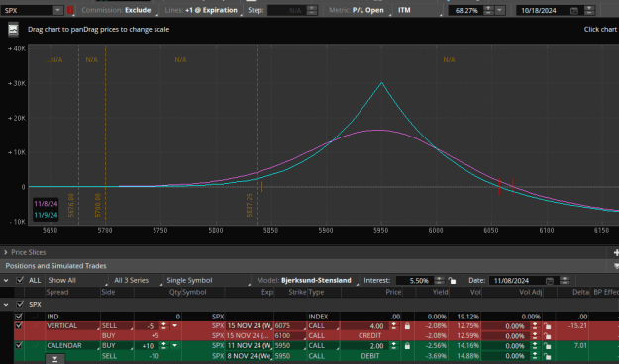619x364 pixels.
Task: Click the 5700.00 price slice marker
Action: 98,205
